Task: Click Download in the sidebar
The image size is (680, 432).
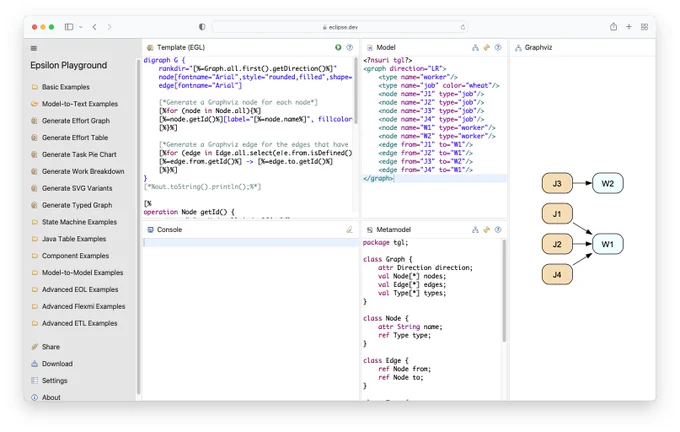Action: point(52,364)
